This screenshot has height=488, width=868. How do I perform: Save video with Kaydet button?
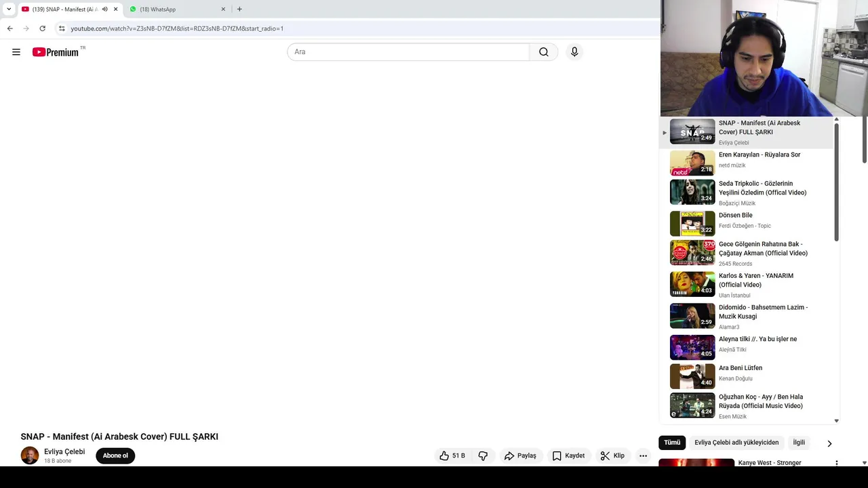point(568,455)
